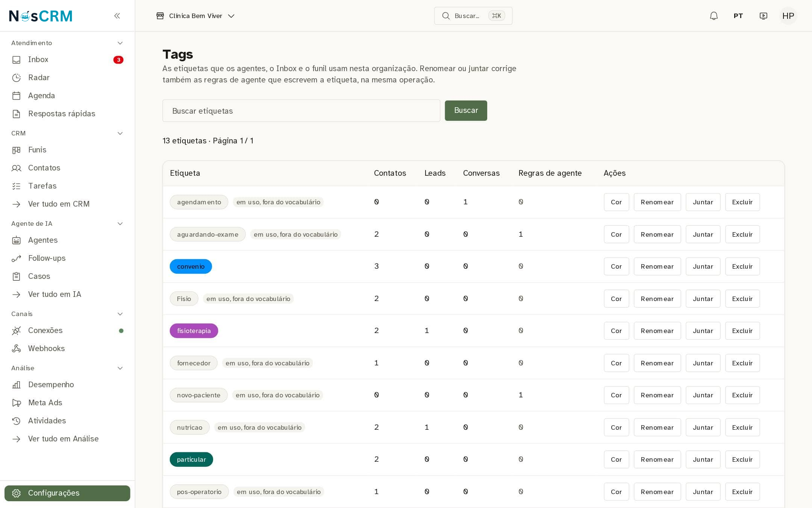Select Configurações in the sidebar
This screenshot has width=812, height=508.
[67, 493]
